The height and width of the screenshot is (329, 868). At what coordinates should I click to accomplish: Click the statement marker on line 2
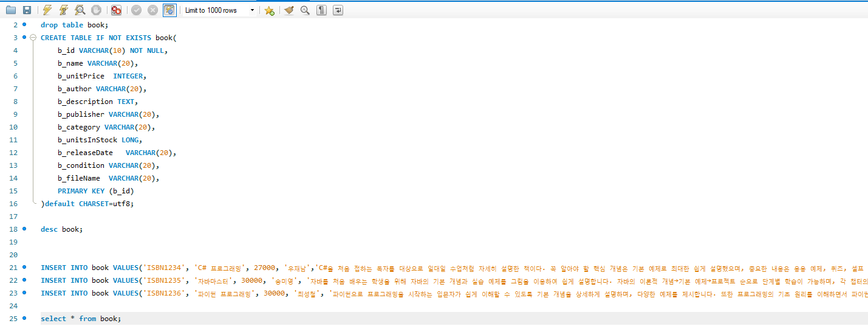coord(24,24)
